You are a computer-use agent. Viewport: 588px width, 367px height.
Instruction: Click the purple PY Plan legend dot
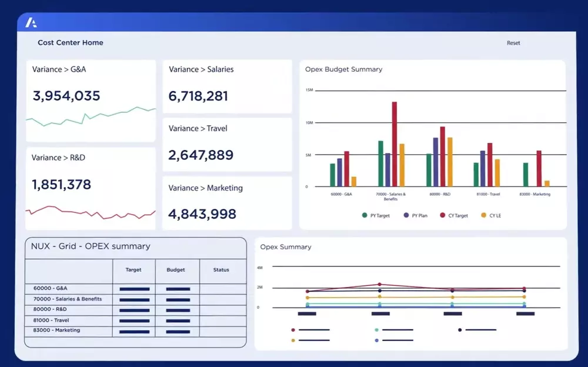(406, 215)
